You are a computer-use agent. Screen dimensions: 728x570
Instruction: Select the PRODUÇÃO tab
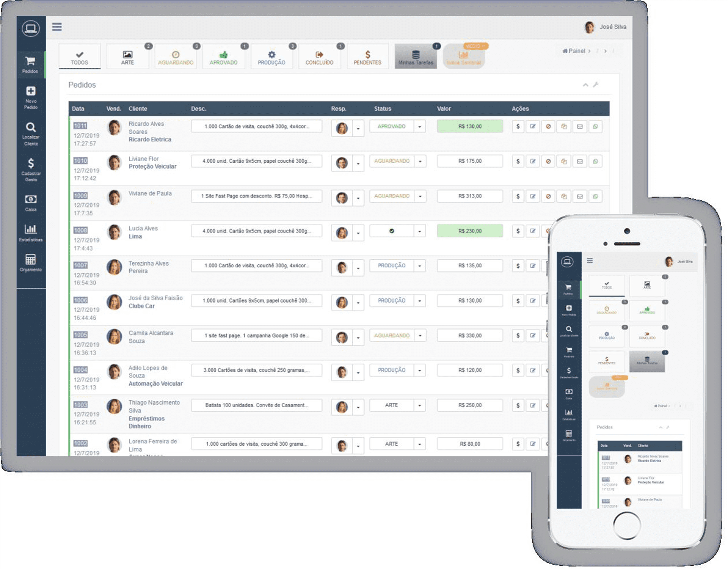pyautogui.click(x=271, y=57)
